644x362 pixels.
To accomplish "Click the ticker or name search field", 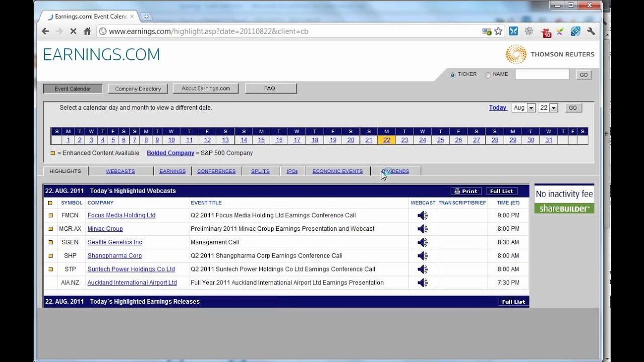I will (x=542, y=74).
